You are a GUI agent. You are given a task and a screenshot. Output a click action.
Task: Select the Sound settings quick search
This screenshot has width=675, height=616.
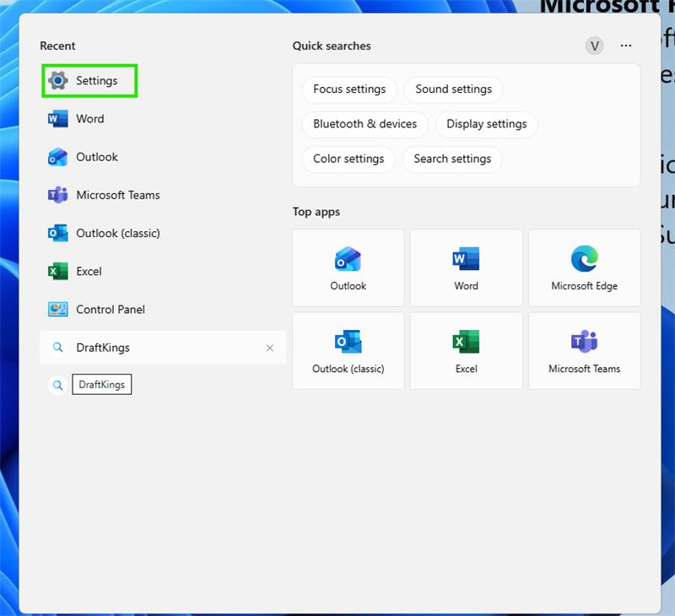[454, 89]
